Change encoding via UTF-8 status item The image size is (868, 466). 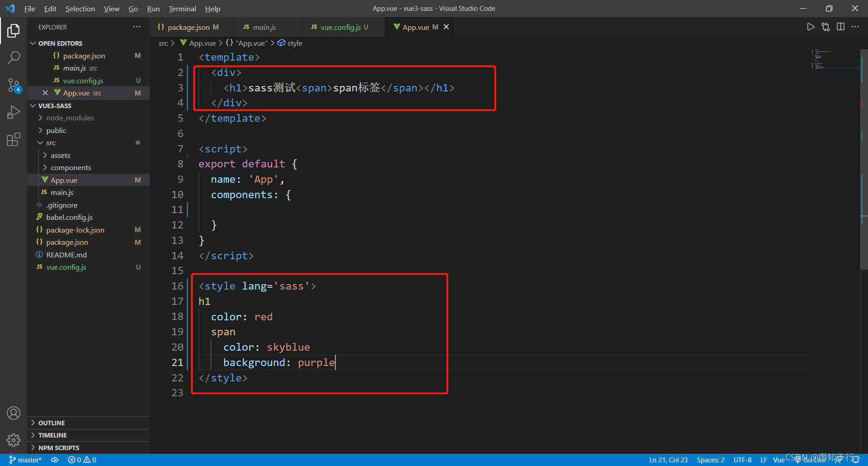(x=742, y=460)
